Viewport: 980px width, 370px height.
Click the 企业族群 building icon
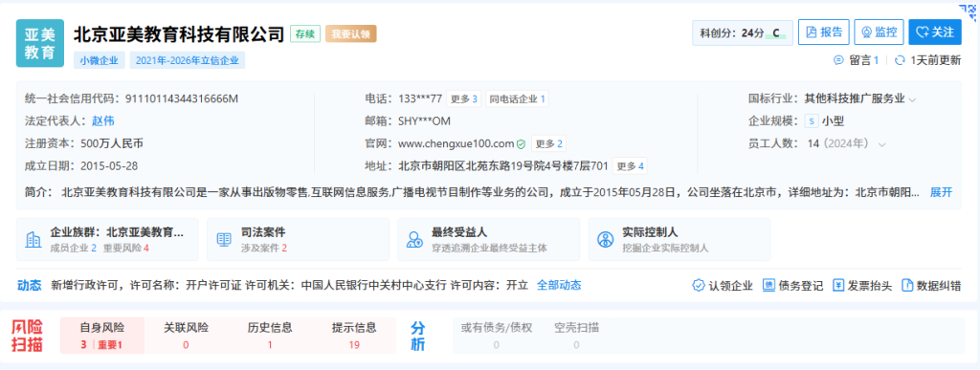(33, 240)
